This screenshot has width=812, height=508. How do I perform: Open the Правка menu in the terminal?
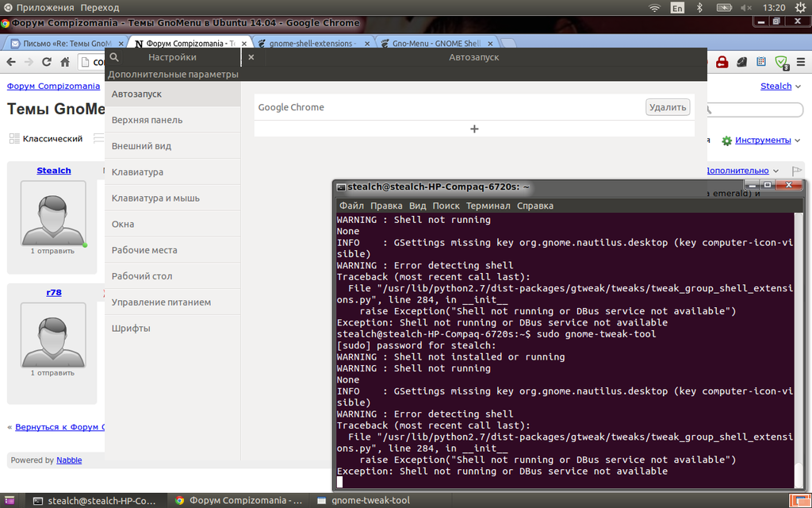click(x=386, y=206)
